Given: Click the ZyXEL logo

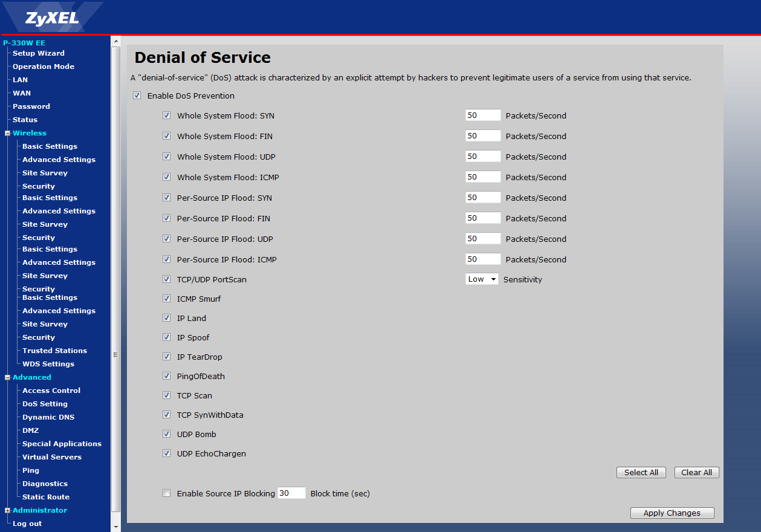Looking at the screenshot, I should [52, 18].
